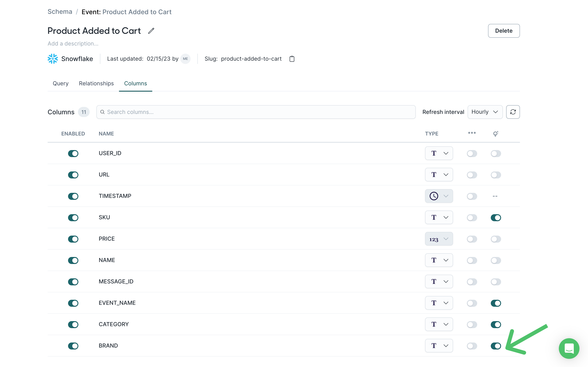Viewport: 588px width, 367px height.
Task: Switch to the Query tab
Action: (60, 83)
